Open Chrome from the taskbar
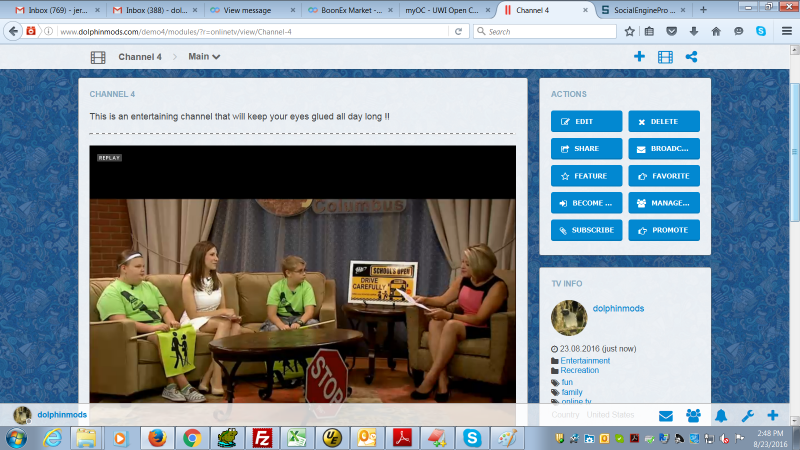This screenshot has width=800, height=450. click(192, 438)
